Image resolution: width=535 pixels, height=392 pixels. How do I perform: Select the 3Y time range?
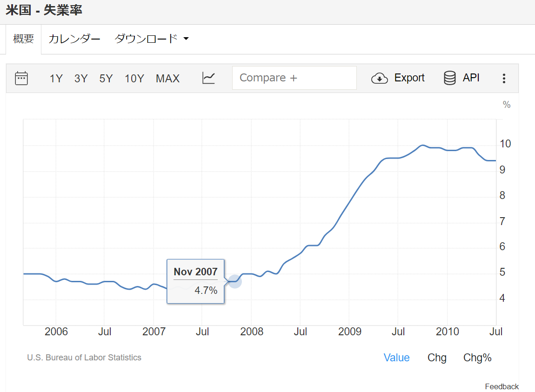81,79
